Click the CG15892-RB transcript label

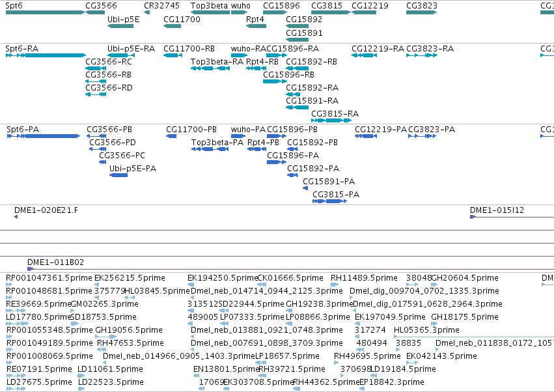click(312, 61)
